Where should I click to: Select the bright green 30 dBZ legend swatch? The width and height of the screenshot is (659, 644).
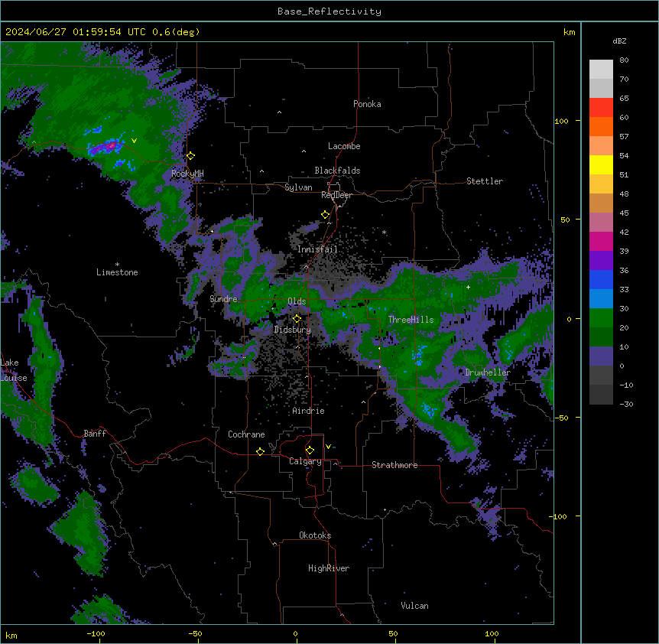[601, 318]
